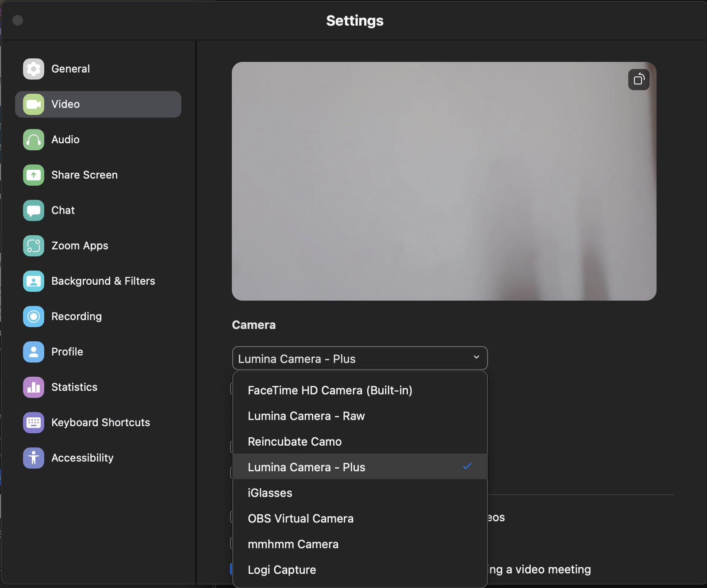Screen dimensions: 707x588
Task: Open the Recording settings
Action: (98, 317)
